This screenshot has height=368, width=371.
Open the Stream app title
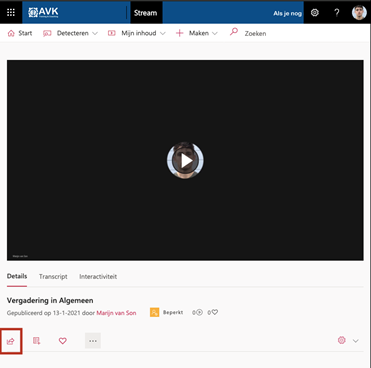coord(145,13)
